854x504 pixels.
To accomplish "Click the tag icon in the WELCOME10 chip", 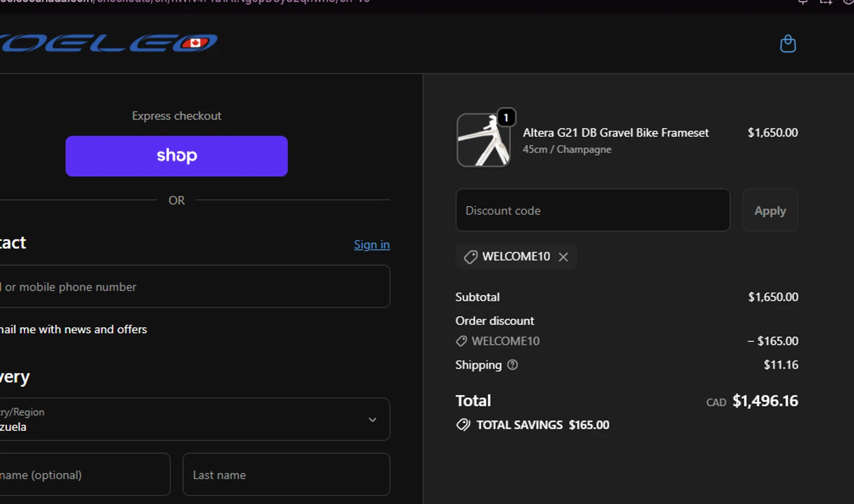I will coord(470,257).
